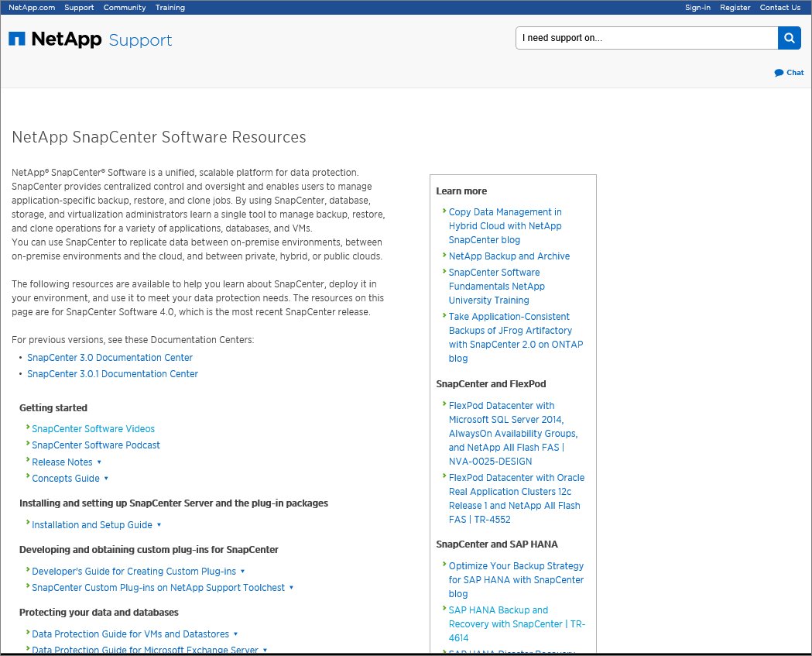Screen dimensions: 812x656
Task: Open FlexPod Datacenter with Oracle RAC 12c link
Action: click(516, 499)
